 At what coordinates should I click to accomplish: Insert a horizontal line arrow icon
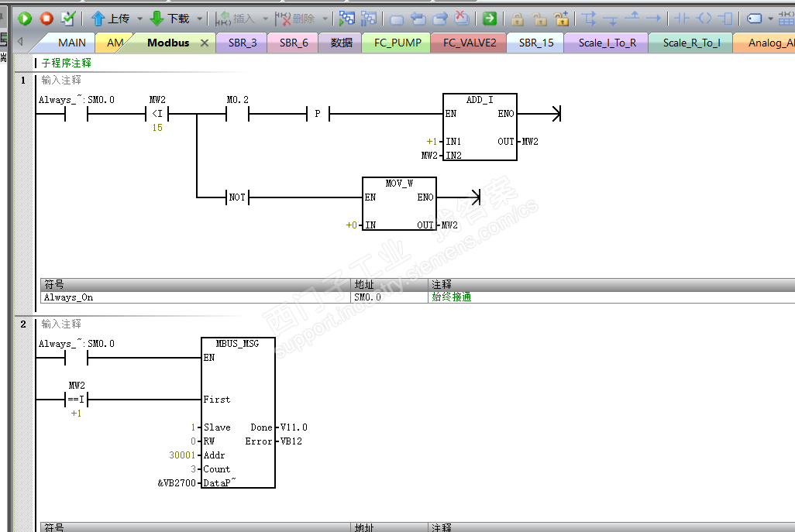[653, 19]
